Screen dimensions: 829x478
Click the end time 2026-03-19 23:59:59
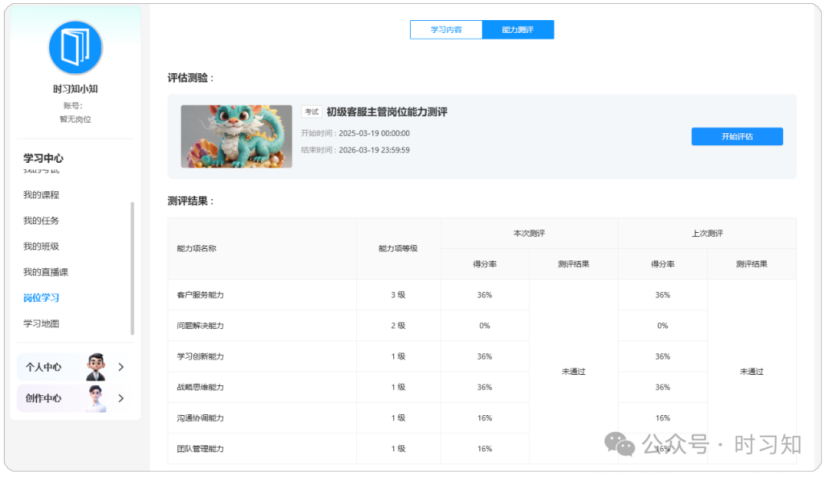(x=374, y=150)
